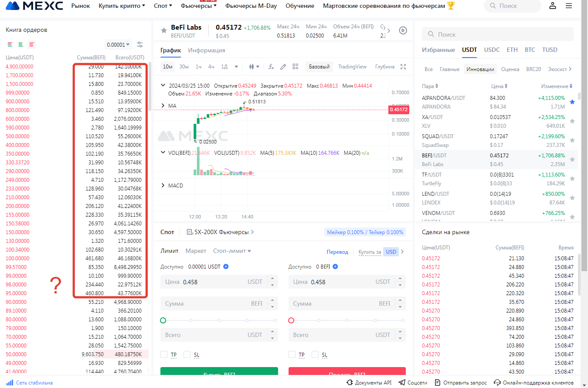The width and height of the screenshot is (588, 388).
Task: Click the Перевод transfer link
Action: pos(337,252)
